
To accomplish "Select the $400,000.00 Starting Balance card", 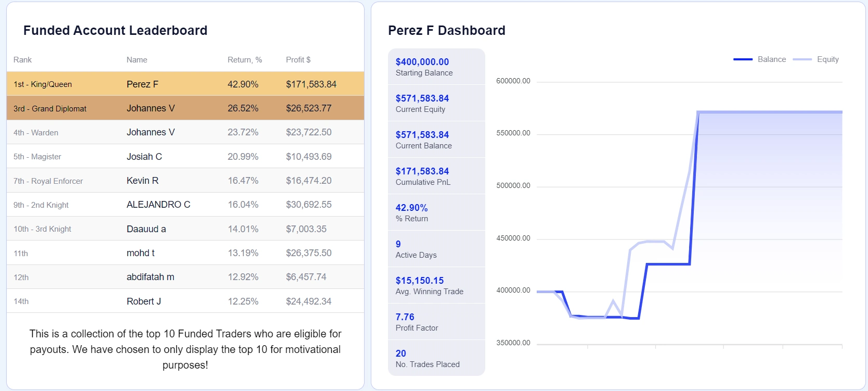I will pos(436,67).
